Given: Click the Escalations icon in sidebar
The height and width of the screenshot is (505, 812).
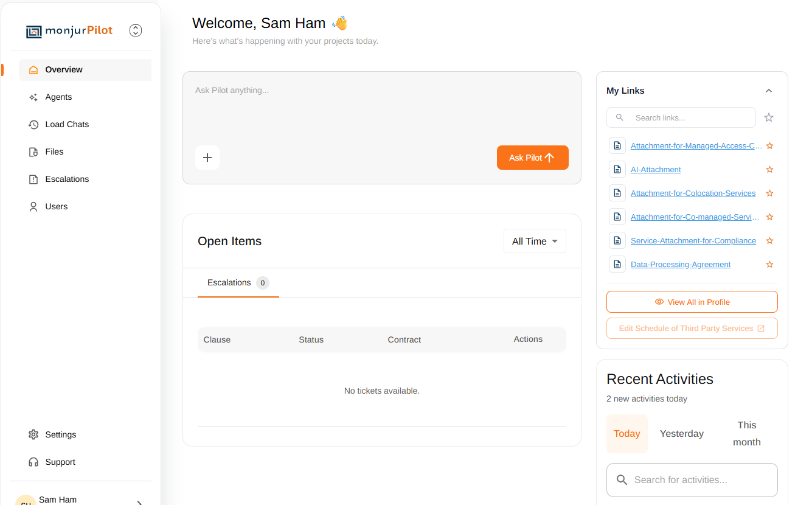Looking at the screenshot, I should 33,179.
